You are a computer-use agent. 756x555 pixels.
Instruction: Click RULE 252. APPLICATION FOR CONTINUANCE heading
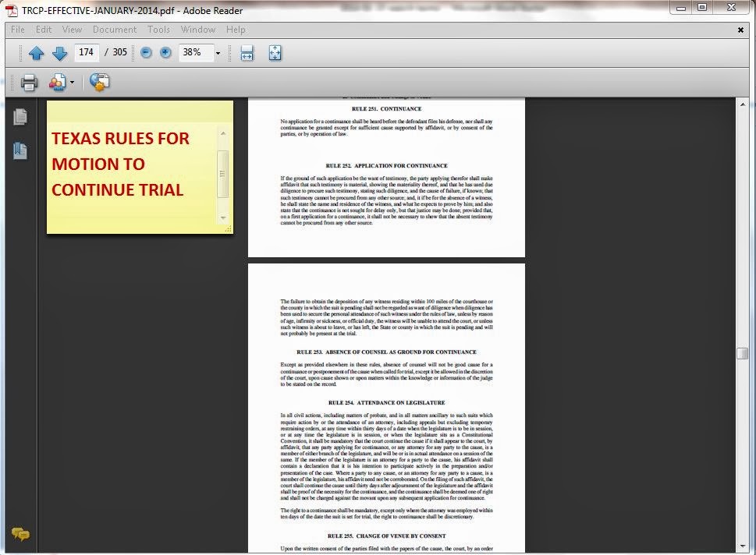click(x=387, y=166)
